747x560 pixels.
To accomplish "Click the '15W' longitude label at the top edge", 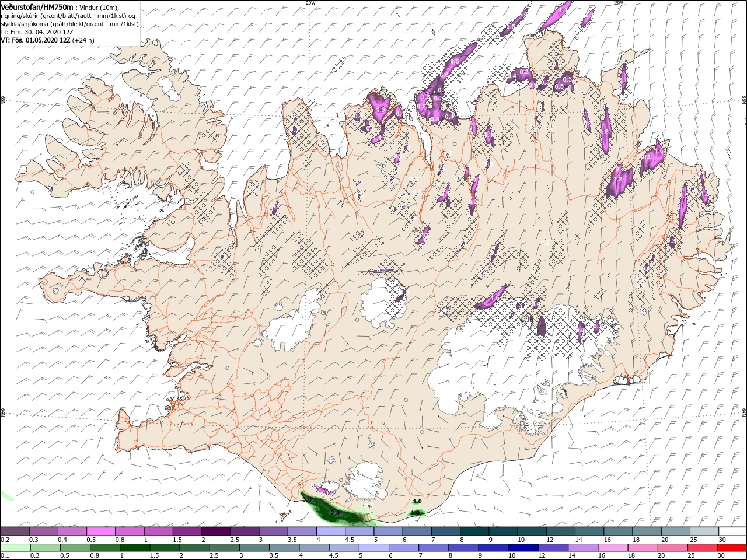I will [618, 3].
